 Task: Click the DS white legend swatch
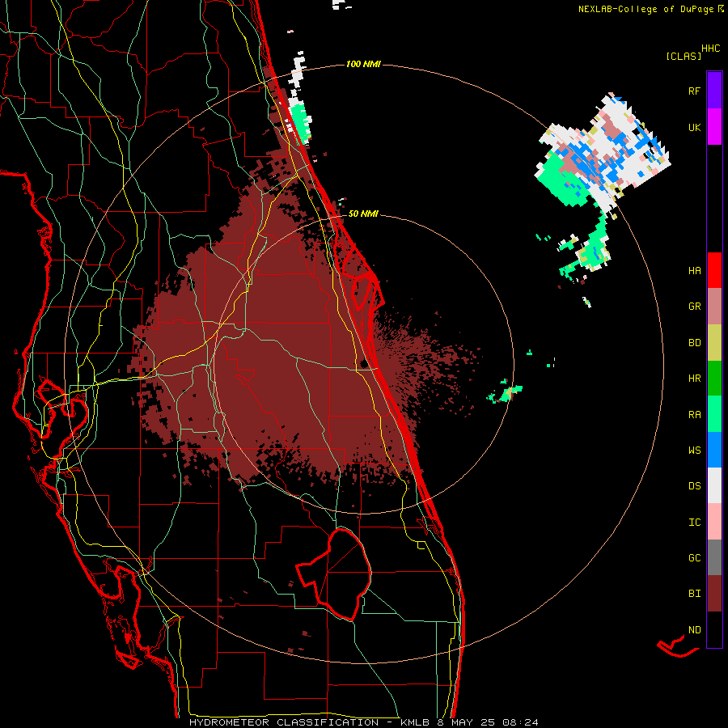point(714,485)
